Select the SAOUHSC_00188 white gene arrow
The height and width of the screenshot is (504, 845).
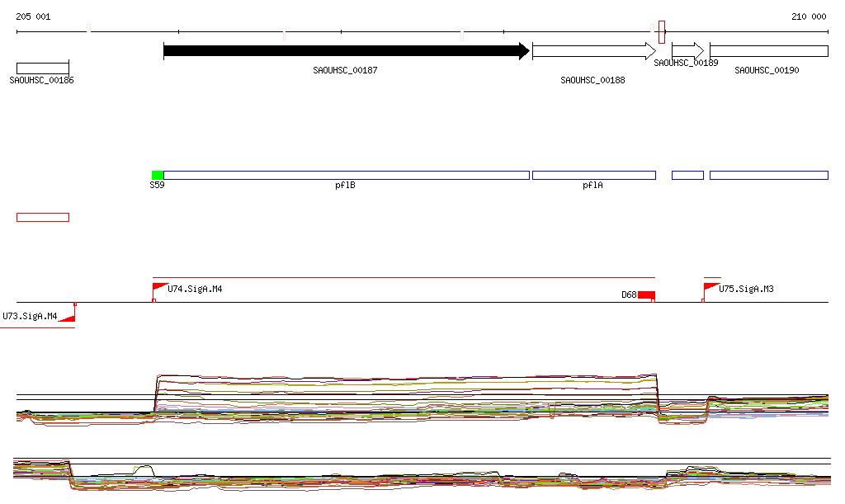[x=593, y=51]
